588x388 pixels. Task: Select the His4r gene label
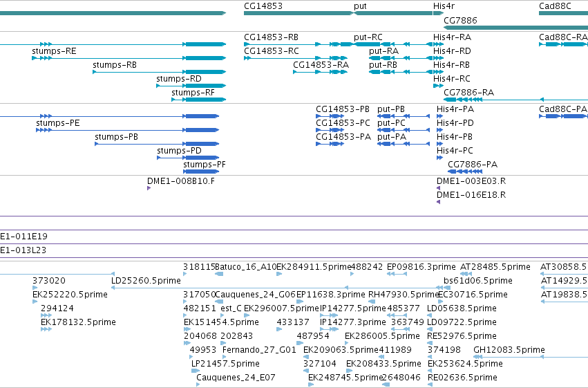tap(444, 6)
